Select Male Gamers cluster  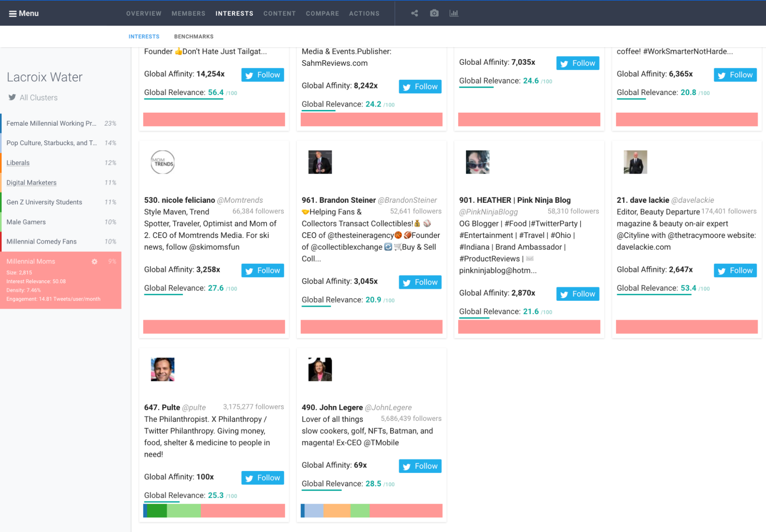61,222
